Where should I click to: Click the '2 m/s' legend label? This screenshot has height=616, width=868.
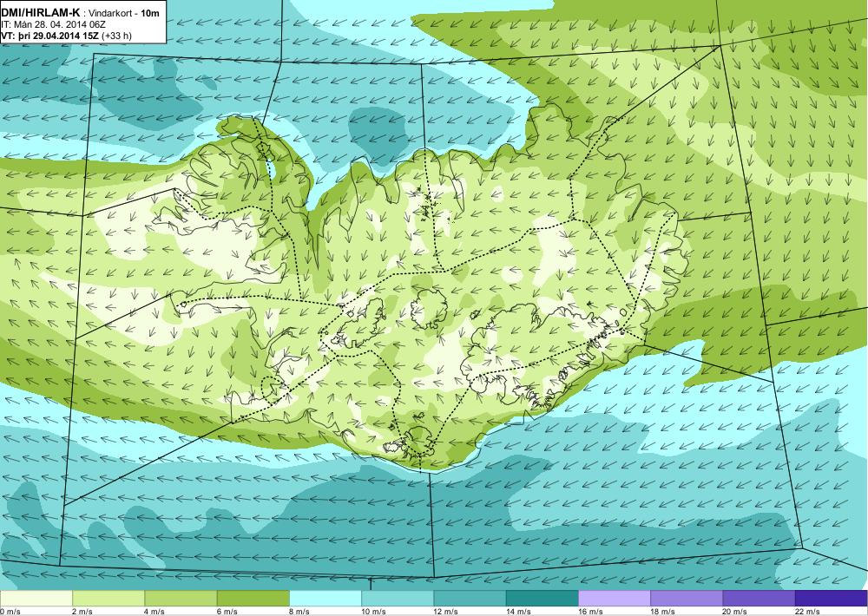[x=82, y=611]
